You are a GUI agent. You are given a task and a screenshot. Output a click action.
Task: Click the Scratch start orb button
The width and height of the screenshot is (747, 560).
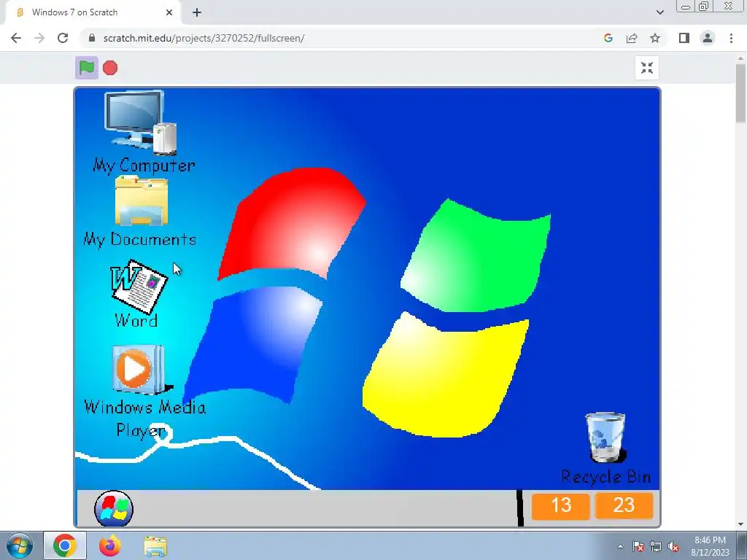point(114,508)
